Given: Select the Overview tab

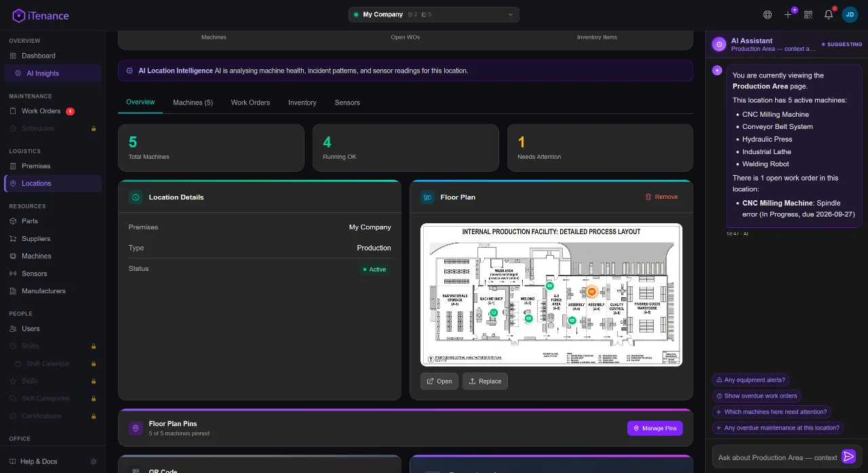Looking at the screenshot, I should [140, 102].
